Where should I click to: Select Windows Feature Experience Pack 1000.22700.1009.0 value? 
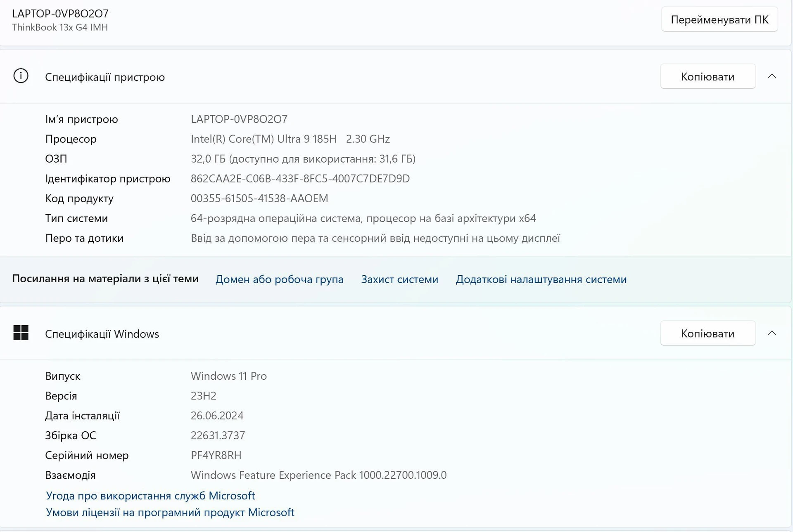[319, 475]
